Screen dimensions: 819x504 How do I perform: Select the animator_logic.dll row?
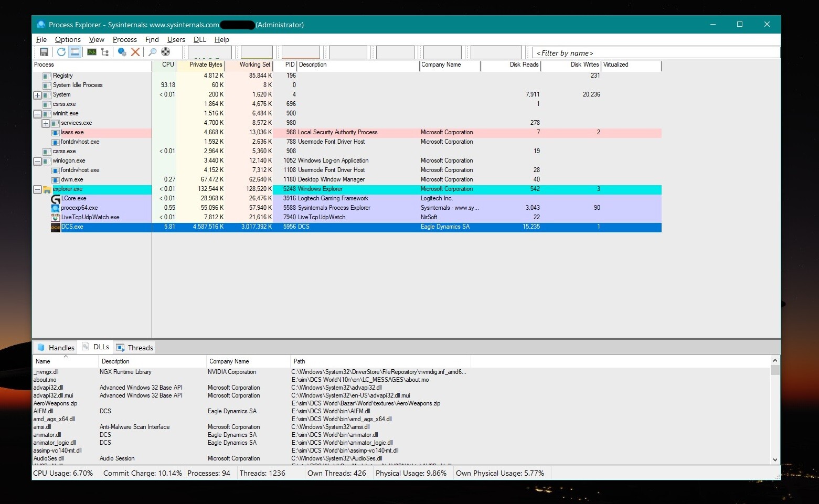coord(401,443)
